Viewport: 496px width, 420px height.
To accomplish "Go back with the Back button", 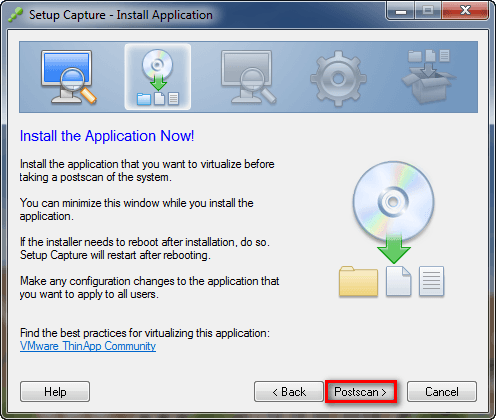I will click(289, 392).
